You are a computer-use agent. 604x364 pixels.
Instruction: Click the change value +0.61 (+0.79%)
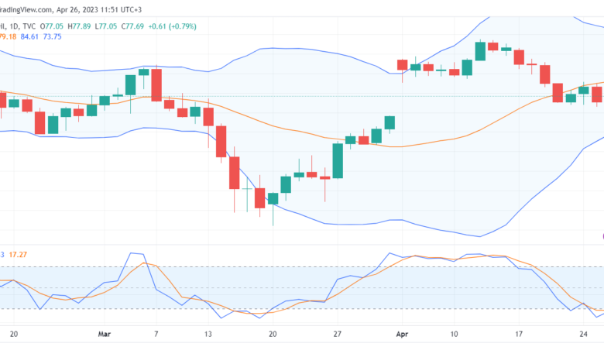tap(172, 26)
